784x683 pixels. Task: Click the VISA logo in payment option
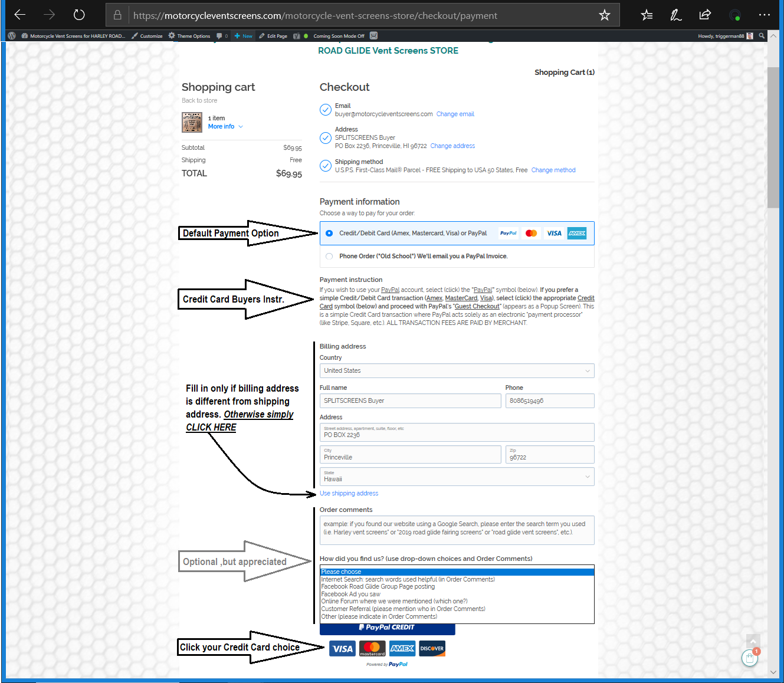(x=554, y=234)
